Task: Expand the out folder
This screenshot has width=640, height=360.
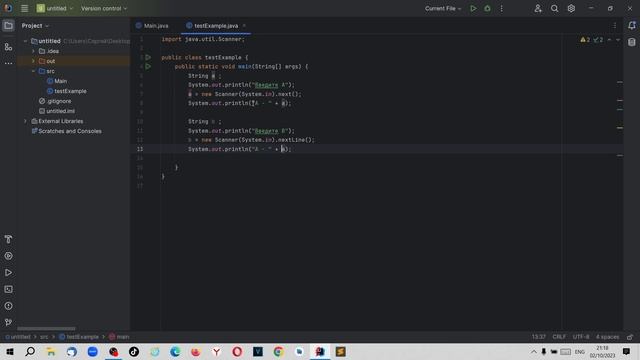Action: pyautogui.click(x=33, y=61)
